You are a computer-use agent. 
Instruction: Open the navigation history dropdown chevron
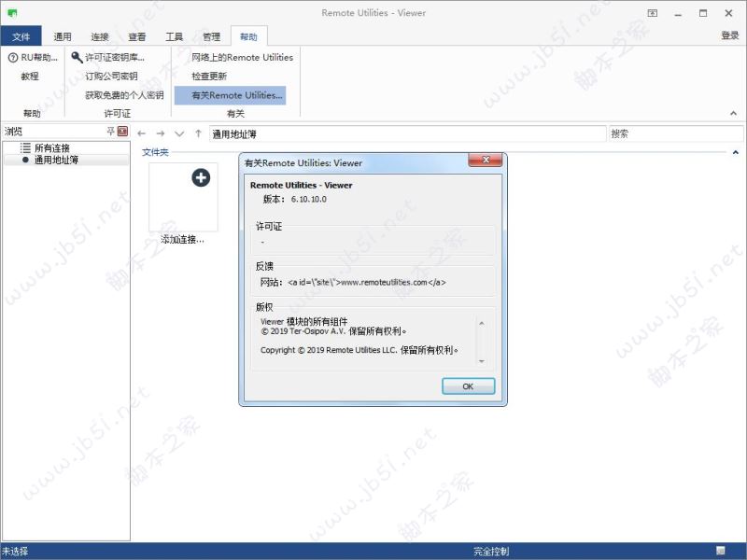[x=179, y=133]
